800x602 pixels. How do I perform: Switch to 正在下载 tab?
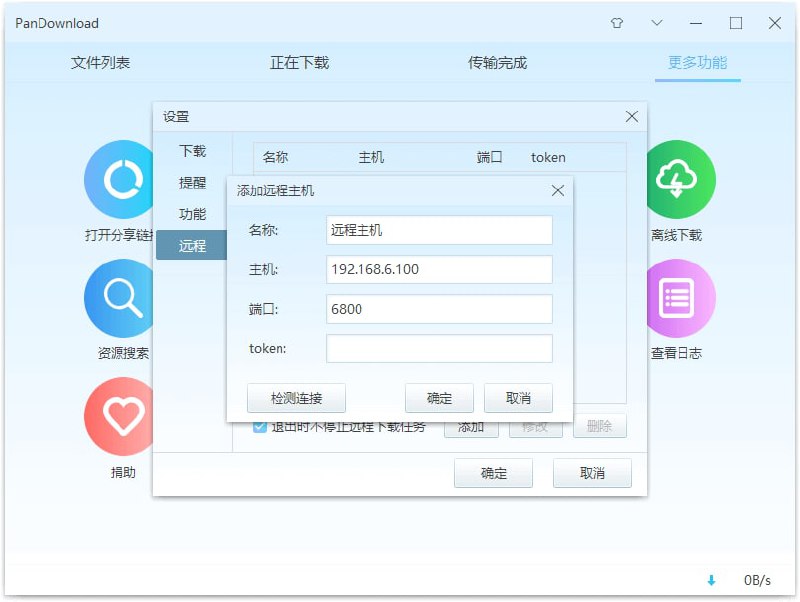299,63
